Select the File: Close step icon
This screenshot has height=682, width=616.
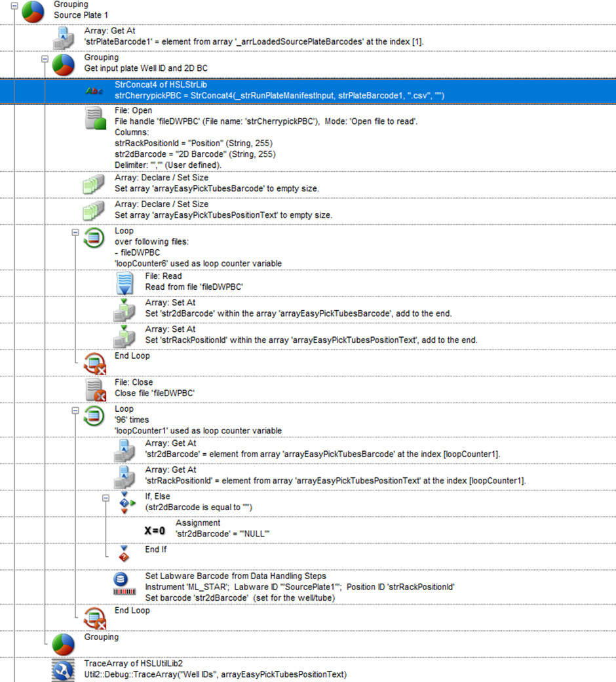94,389
